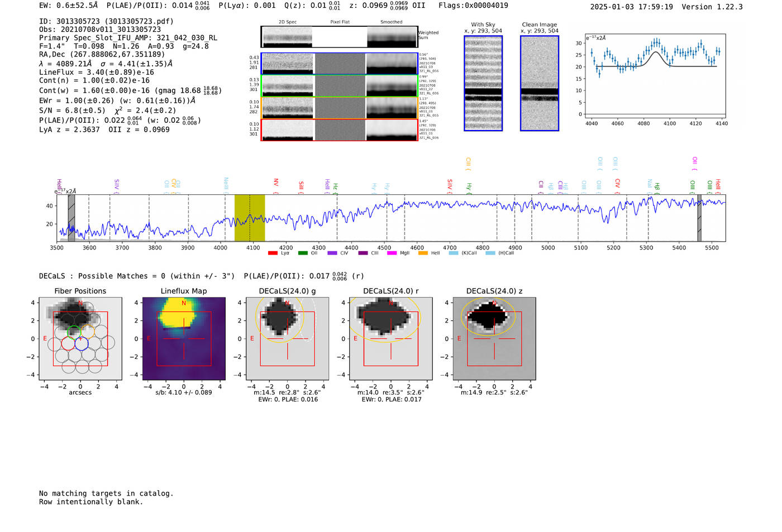This screenshot has width=782, height=532.
Task: Open the DECaLS(24.0) g image
Action: [x=288, y=338]
